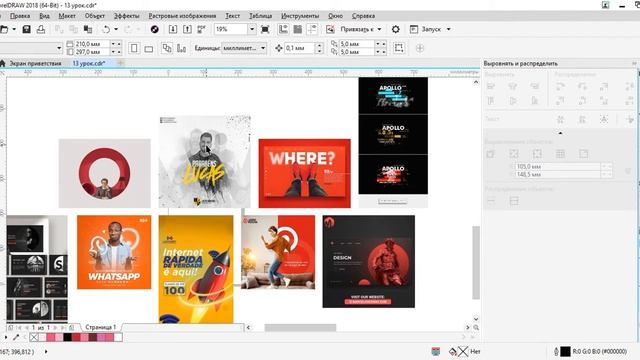Click the Paste icon in the toolbar
Screen dimensions: 640x360
coord(88,29)
